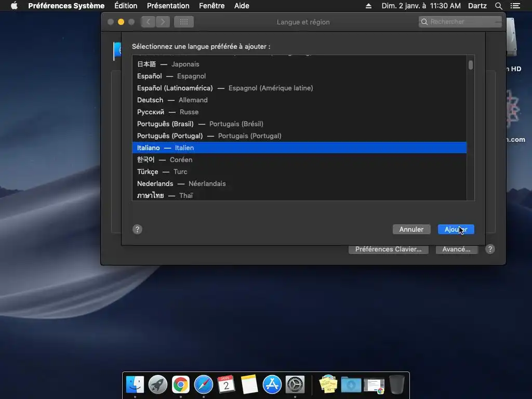532x399 pixels.
Task: Click the date and time in menu bar
Action: tap(421, 6)
